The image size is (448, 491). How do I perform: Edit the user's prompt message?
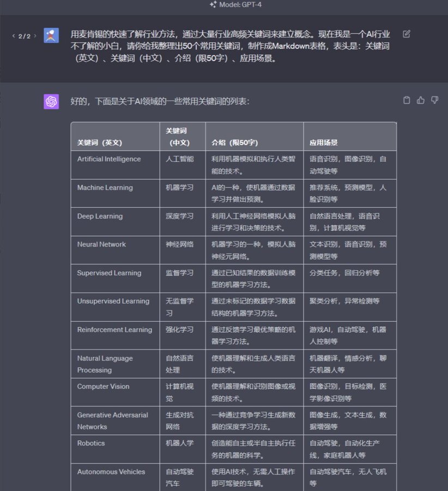[406, 33]
